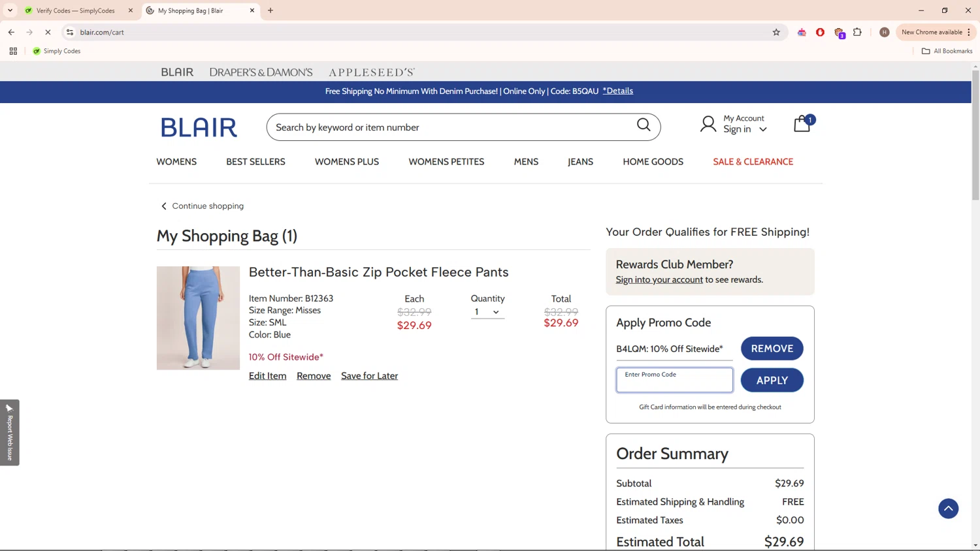Open the SALE & CLEARANCE menu
This screenshot has width=980, height=551.
click(753, 162)
